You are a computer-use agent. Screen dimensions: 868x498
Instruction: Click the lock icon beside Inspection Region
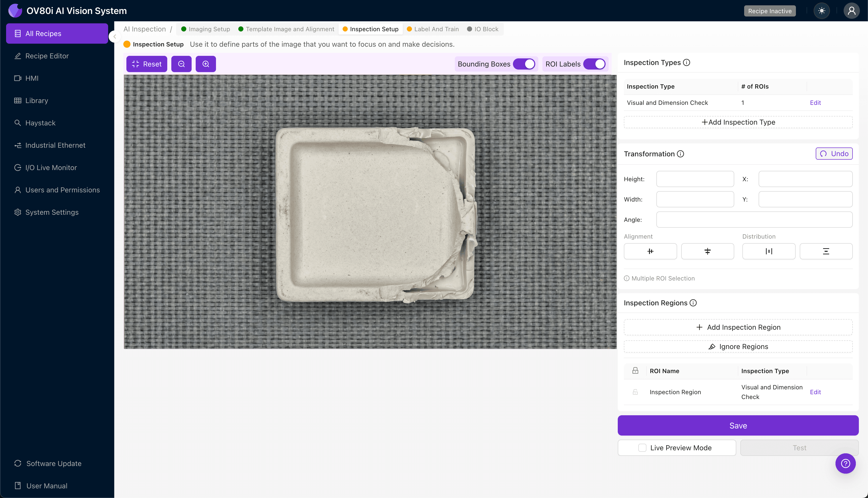(635, 392)
